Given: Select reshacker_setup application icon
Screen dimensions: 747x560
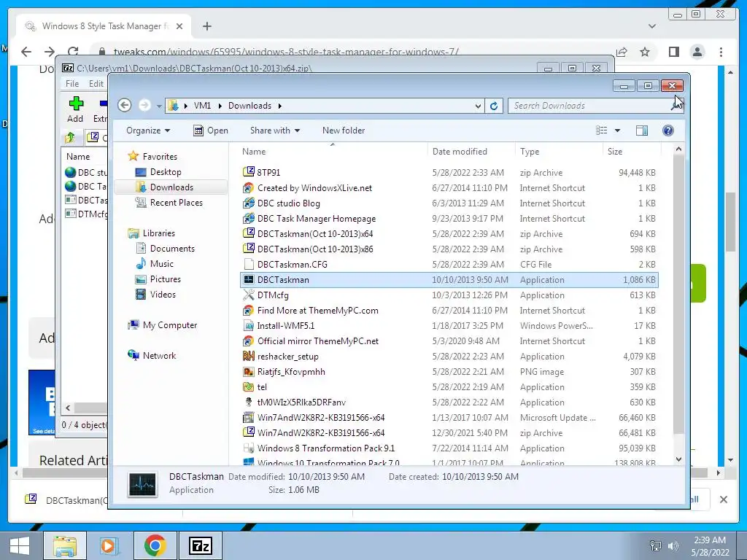Looking at the screenshot, I should pos(248,356).
